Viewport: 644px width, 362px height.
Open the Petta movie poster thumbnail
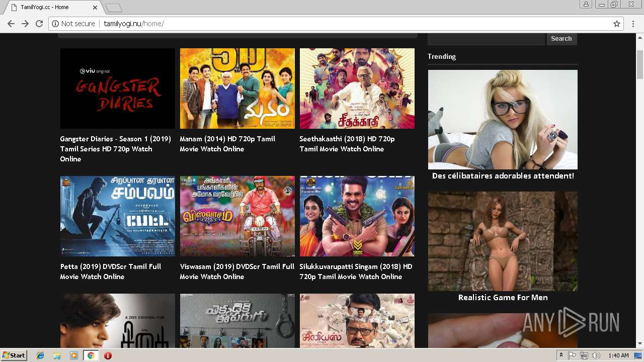118,216
